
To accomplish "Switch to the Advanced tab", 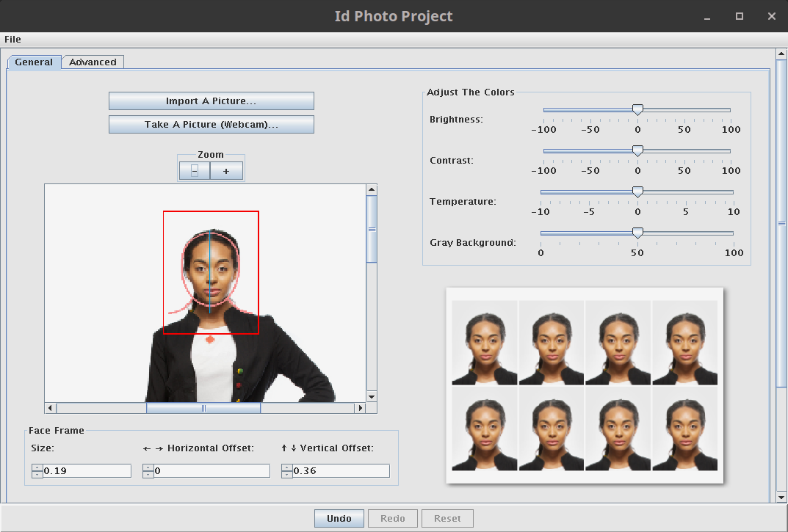I will [93, 62].
